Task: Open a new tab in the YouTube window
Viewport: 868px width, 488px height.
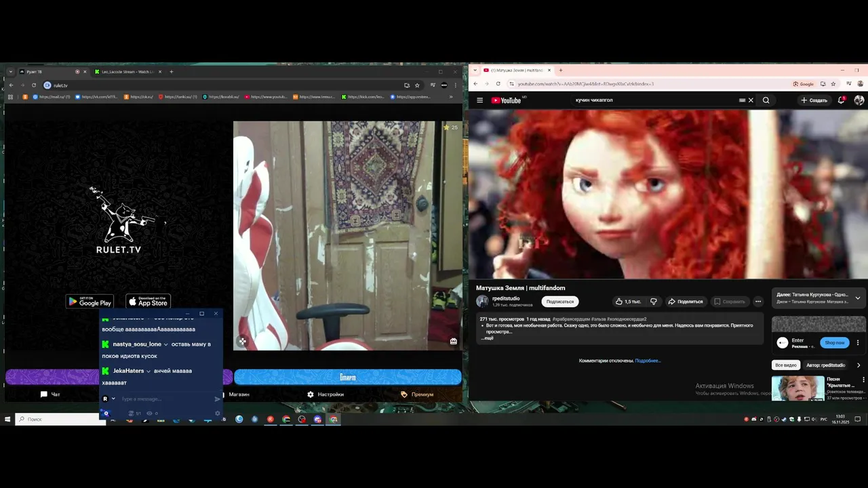Action: pyautogui.click(x=560, y=70)
